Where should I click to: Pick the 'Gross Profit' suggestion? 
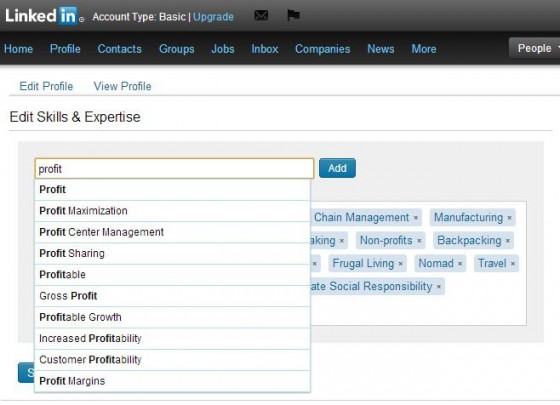[x=172, y=296]
